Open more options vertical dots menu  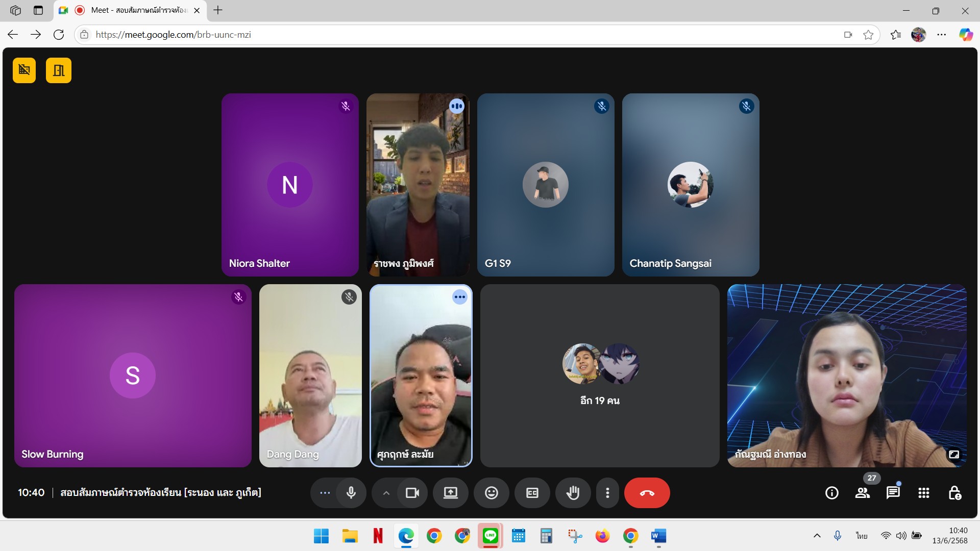click(607, 493)
